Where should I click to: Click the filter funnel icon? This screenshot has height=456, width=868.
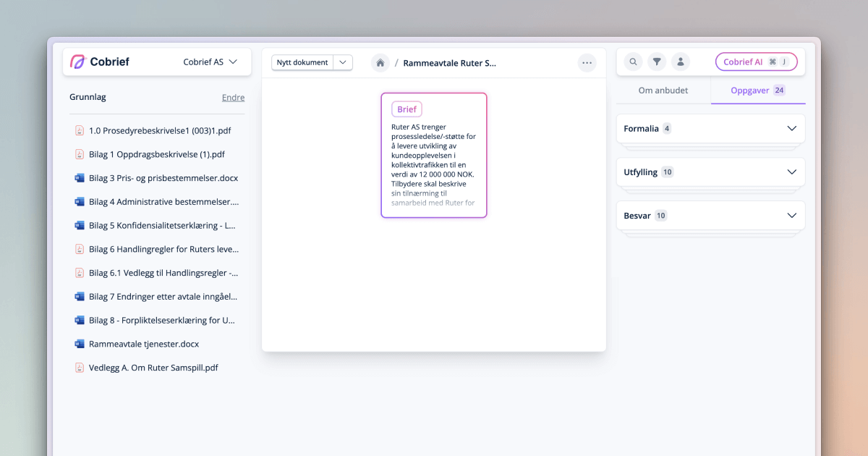pyautogui.click(x=656, y=62)
